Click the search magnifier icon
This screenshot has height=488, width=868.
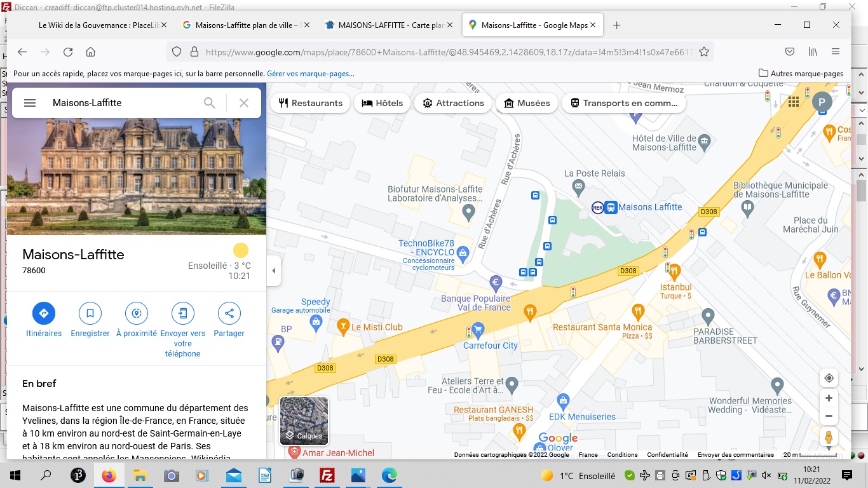coord(209,103)
